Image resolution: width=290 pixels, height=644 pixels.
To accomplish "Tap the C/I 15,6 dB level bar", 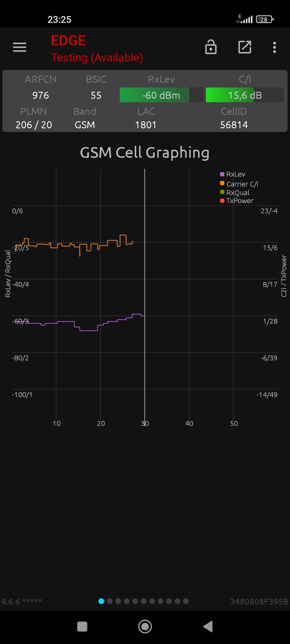I will [x=245, y=95].
